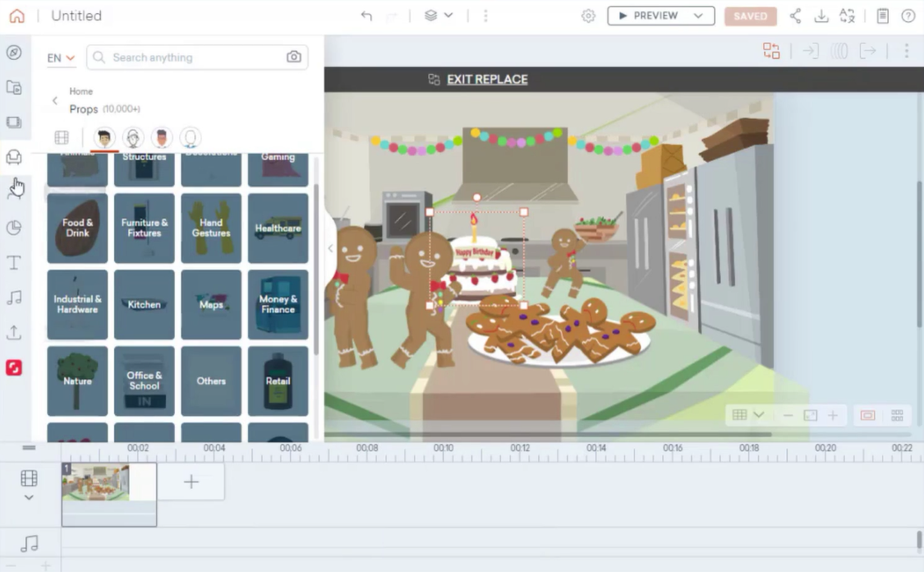Image resolution: width=924 pixels, height=572 pixels.
Task: Select the fourth whiteboard character style tab
Action: tap(191, 138)
